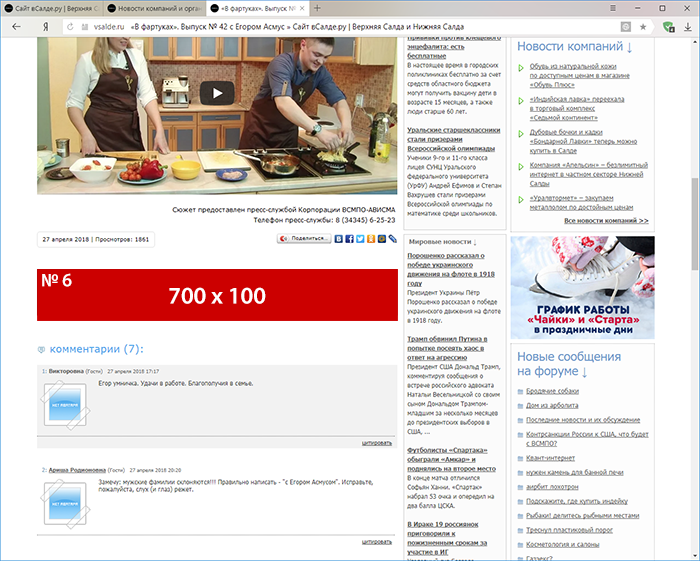Open Новые сообщения на форуме heading
This screenshot has height=561, width=700.
click(569, 364)
